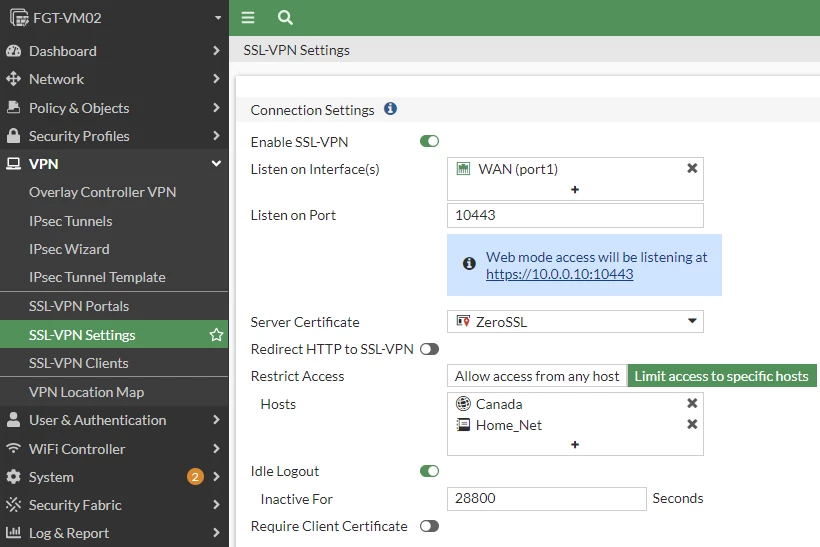Select Limit access to specific hosts
Image resolution: width=820 pixels, height=547 pixels.
tap(722, 376)
